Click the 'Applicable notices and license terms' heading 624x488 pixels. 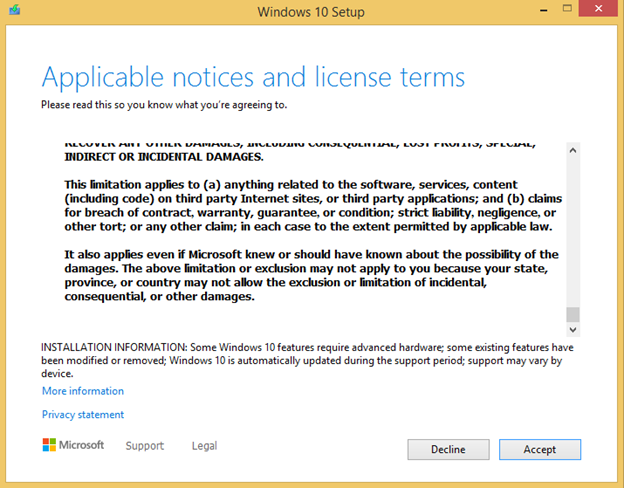[253, 77]
